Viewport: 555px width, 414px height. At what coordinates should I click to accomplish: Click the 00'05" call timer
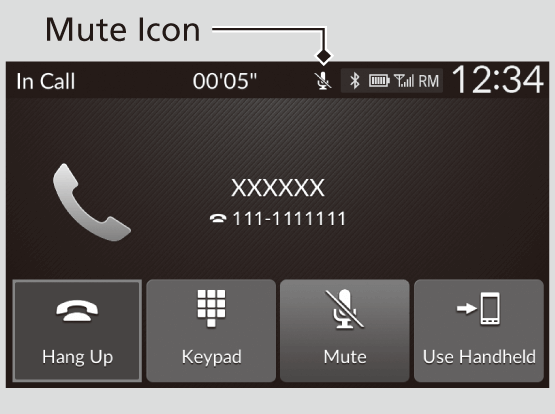click(x=225, y=81)
